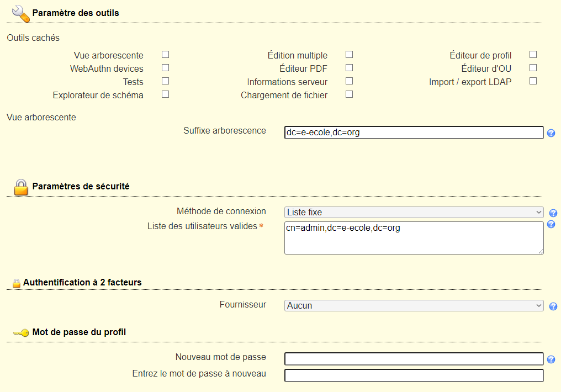Open the Méthode de connexion dropdown
This screenshot has height=392, width=561.
tap(414, 213)
